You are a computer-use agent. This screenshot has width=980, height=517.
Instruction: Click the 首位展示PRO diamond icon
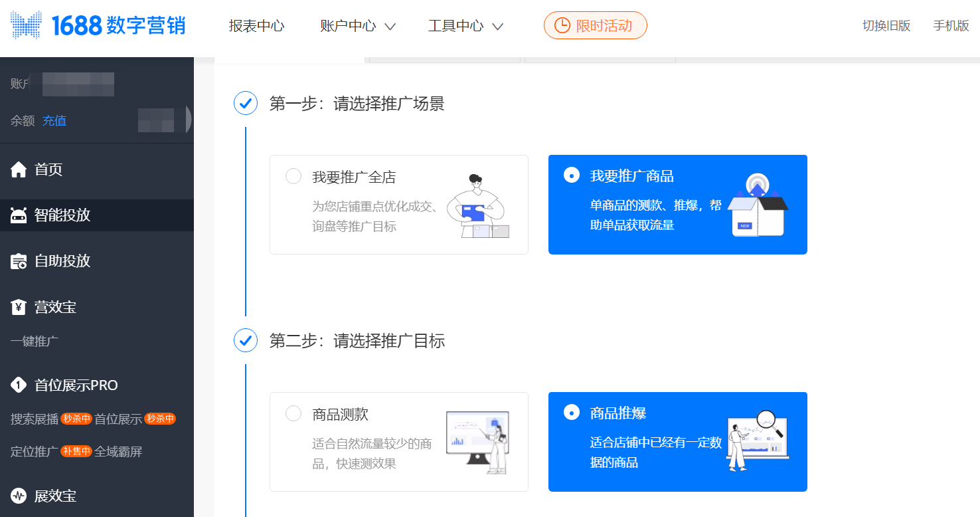coord(19,385)
